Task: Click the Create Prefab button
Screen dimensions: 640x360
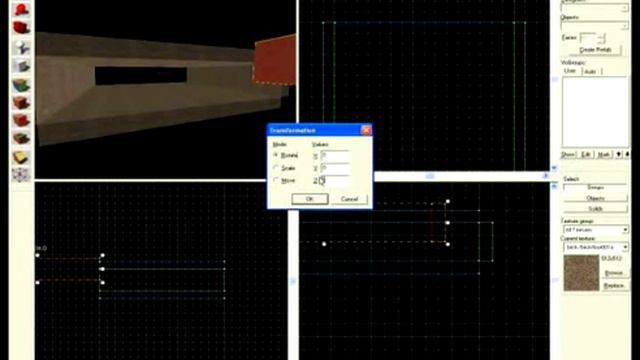Action: [x=595, y=50]
